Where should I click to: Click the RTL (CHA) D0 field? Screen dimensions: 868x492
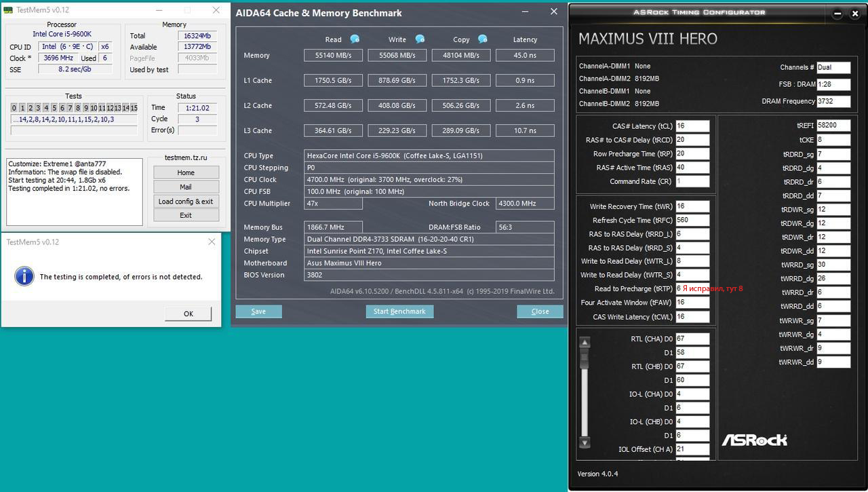tap(692, 339)
